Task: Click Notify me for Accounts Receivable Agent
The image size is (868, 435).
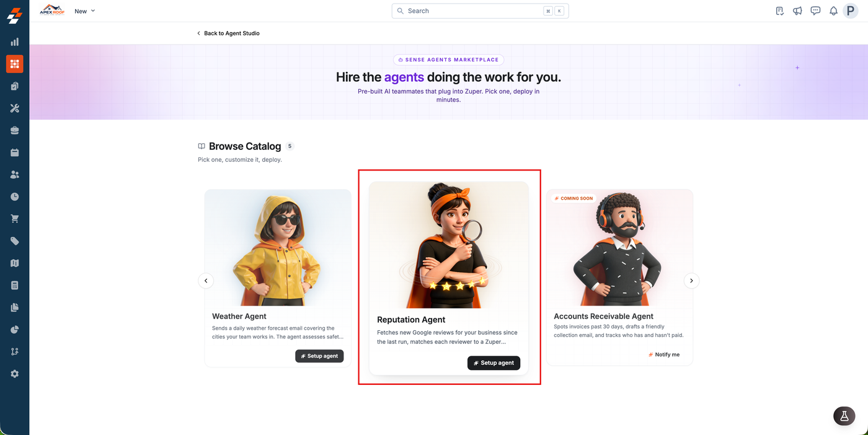Action: coord(664,354)
